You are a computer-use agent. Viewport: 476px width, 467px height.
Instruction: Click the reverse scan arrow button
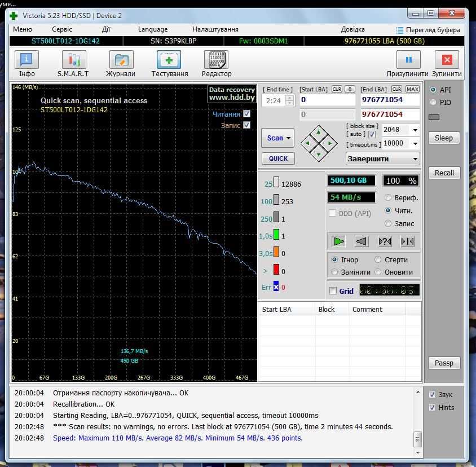click(x=362, y=241)
